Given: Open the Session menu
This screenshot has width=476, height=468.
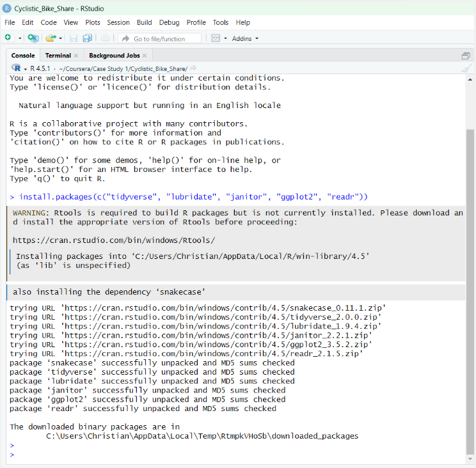Looking at the screenshot, I should click(118, 22).
